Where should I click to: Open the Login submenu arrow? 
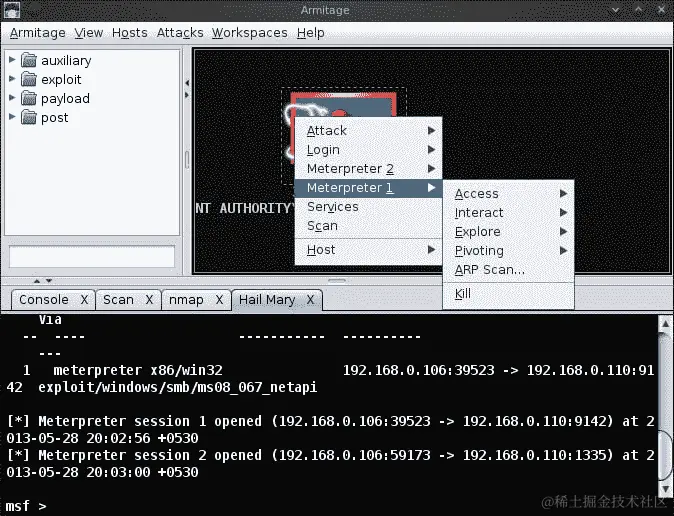(x=432, y=150)
